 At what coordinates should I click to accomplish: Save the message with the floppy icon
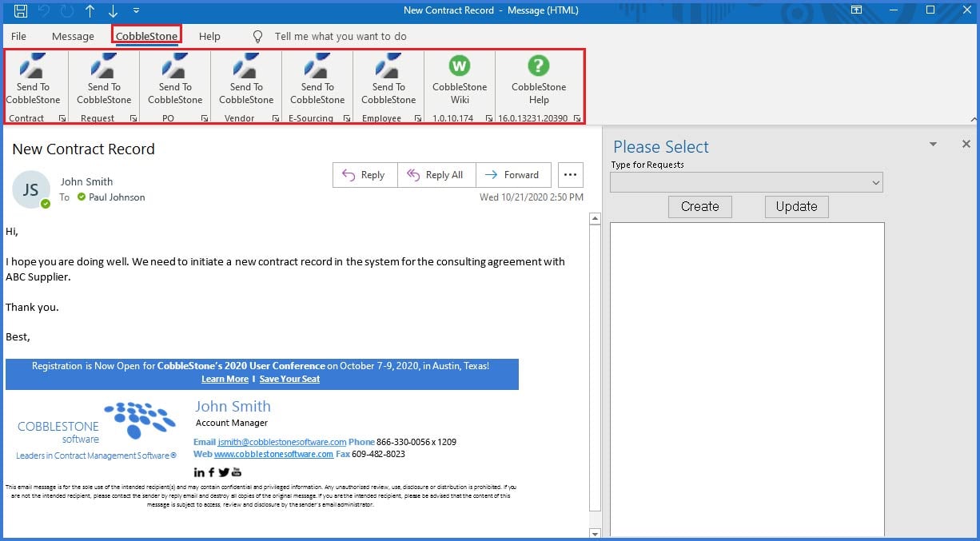tap(21, 10)
